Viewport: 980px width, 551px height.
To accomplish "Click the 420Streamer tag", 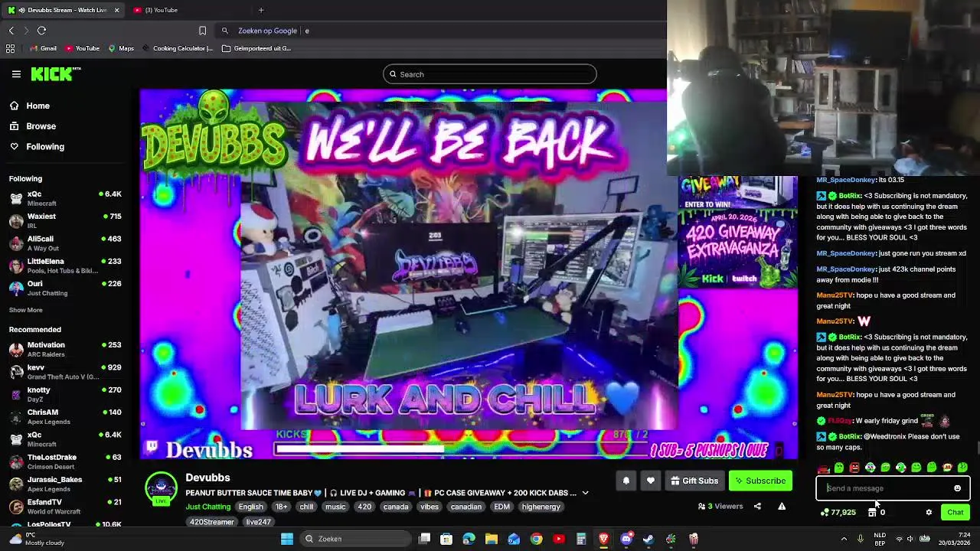I will [x=212, y=522].
